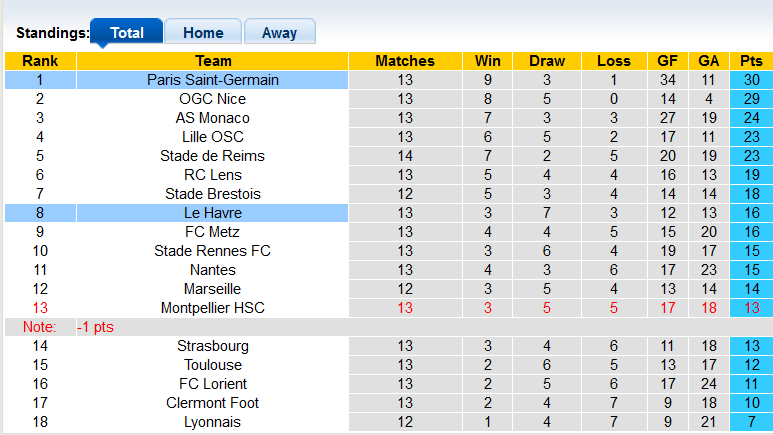The width and height of the screenshot is (773, 435).
Task: Select the Away standings tab
Action: [x=279, y=32]
